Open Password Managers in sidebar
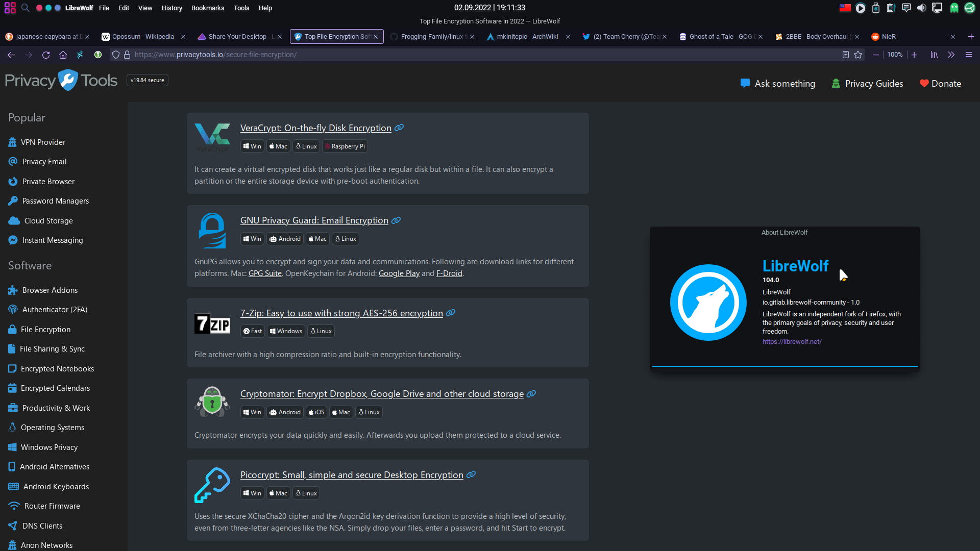Image resolution: width=980 pixels, height=551 pixels. point(48,201)
